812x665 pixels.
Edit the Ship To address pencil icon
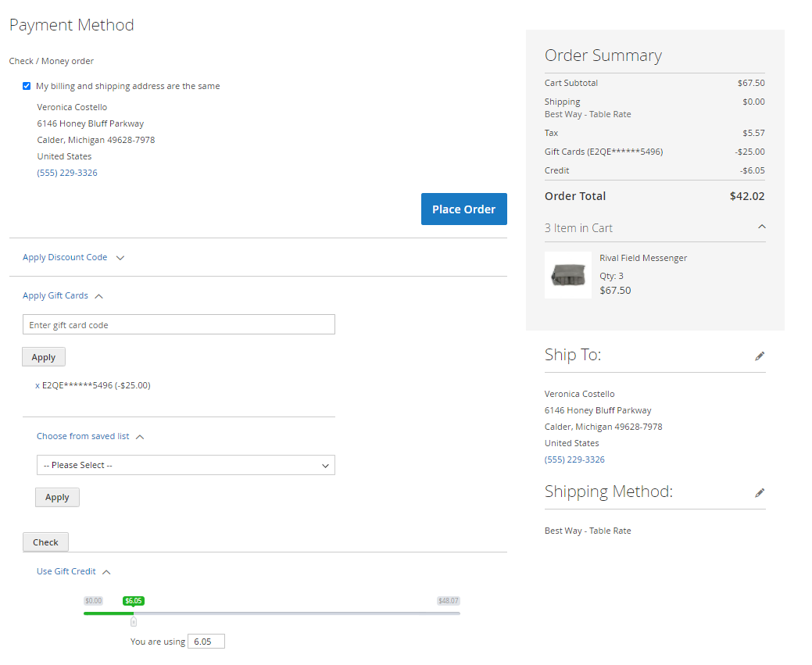[760, 356]
